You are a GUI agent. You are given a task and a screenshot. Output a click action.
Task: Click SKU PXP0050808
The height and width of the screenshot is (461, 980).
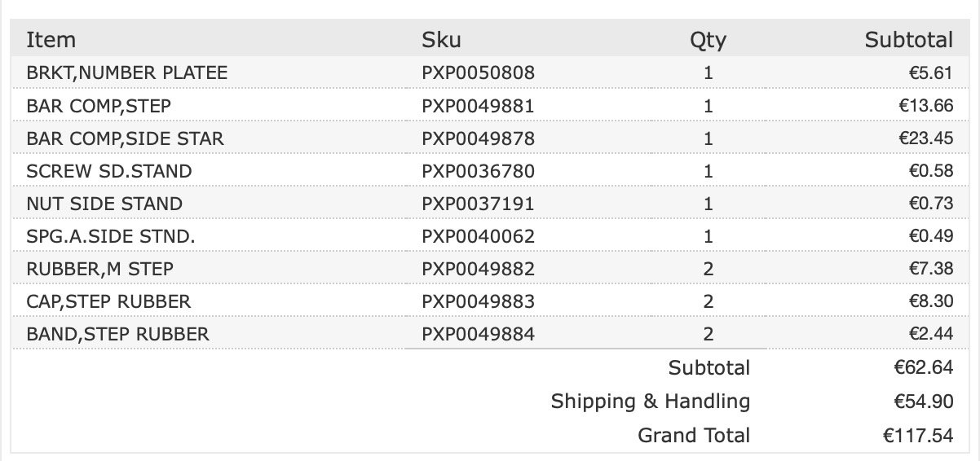coord(478,73)
